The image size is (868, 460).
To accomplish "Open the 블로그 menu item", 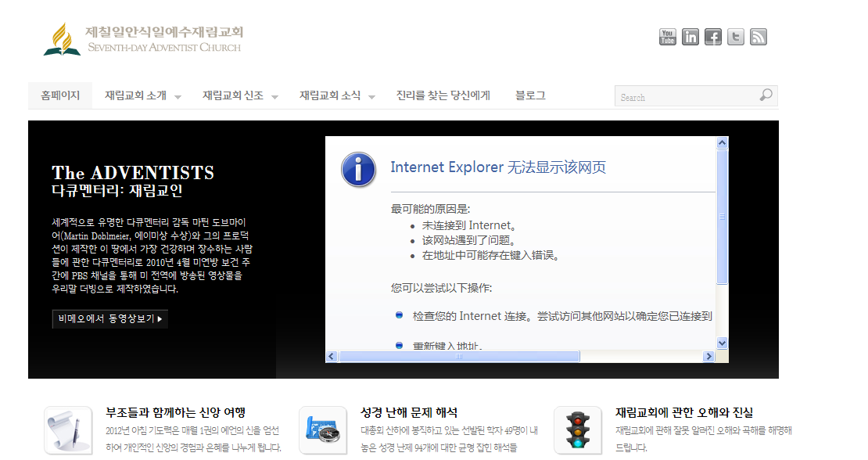I will coord(530,95).
